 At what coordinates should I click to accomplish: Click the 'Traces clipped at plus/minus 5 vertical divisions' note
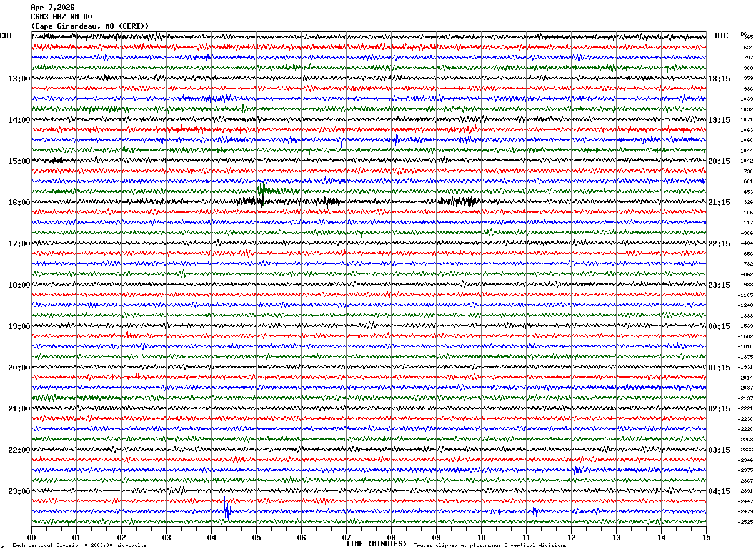click(490, 545)
